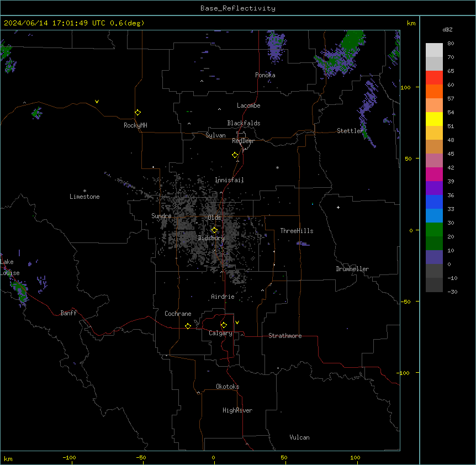Click the magenta swatch between 42 and 39
This screenshot has width=476, height=465.
pyautogui.click(x=434, y=174)
